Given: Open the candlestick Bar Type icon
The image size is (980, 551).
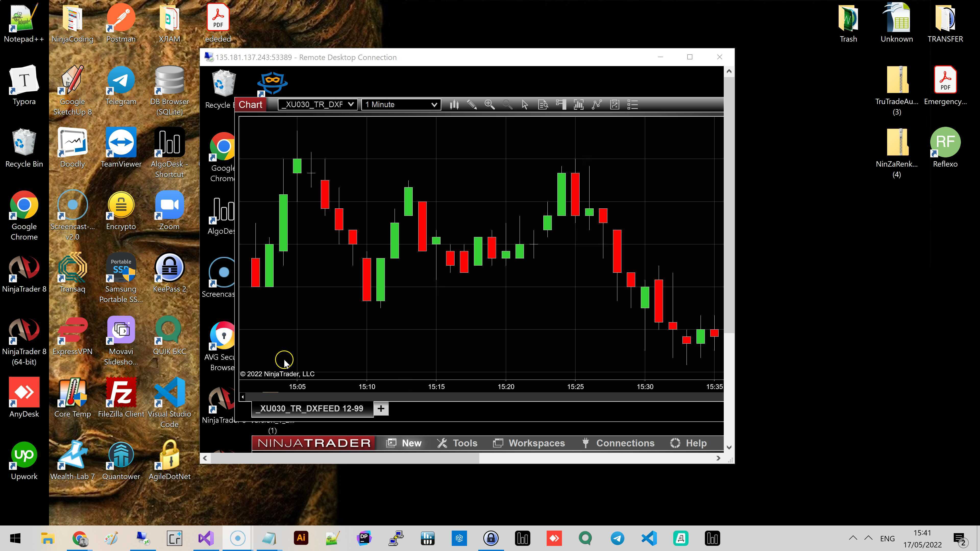Looking at the screenshot, I should click(454, 105).
